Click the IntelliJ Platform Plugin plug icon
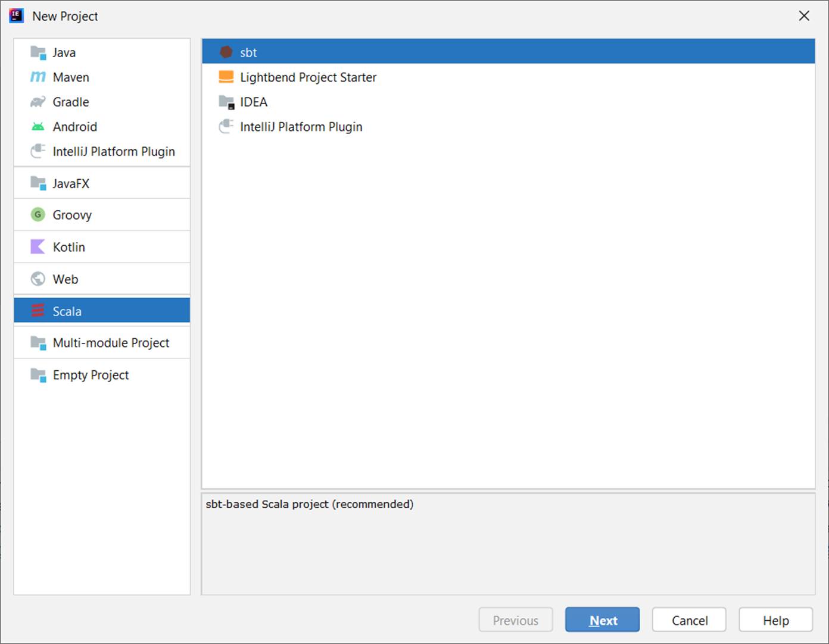This screenshot has width=829, height=644. click(37, 151)
